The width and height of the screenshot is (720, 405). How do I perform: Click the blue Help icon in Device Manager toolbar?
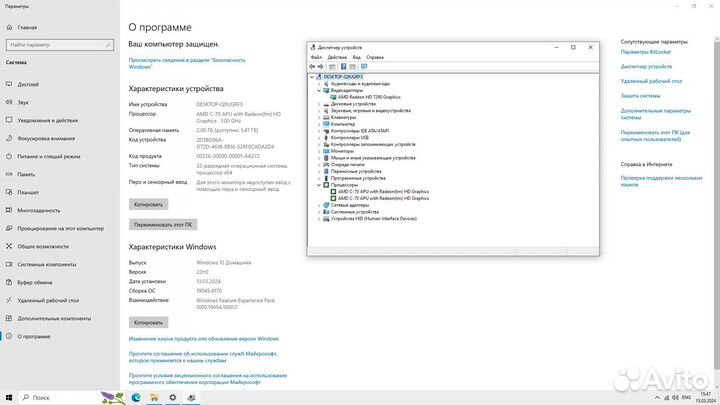343,67
